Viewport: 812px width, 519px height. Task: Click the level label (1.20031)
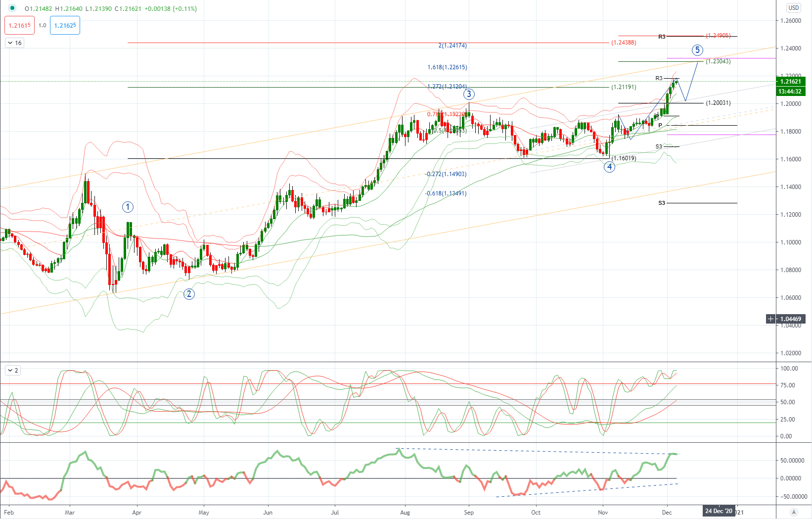718,103
